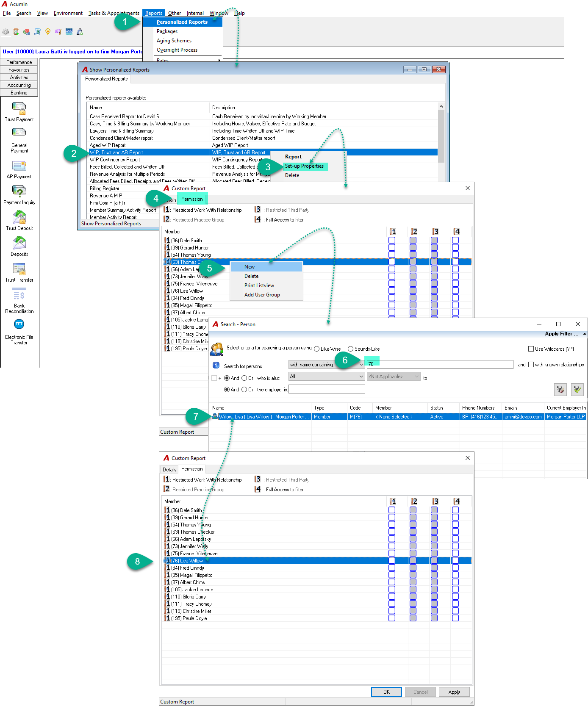
Task: Expand the Rates submenu arrow in Reports menu
Action: point(219,60)
